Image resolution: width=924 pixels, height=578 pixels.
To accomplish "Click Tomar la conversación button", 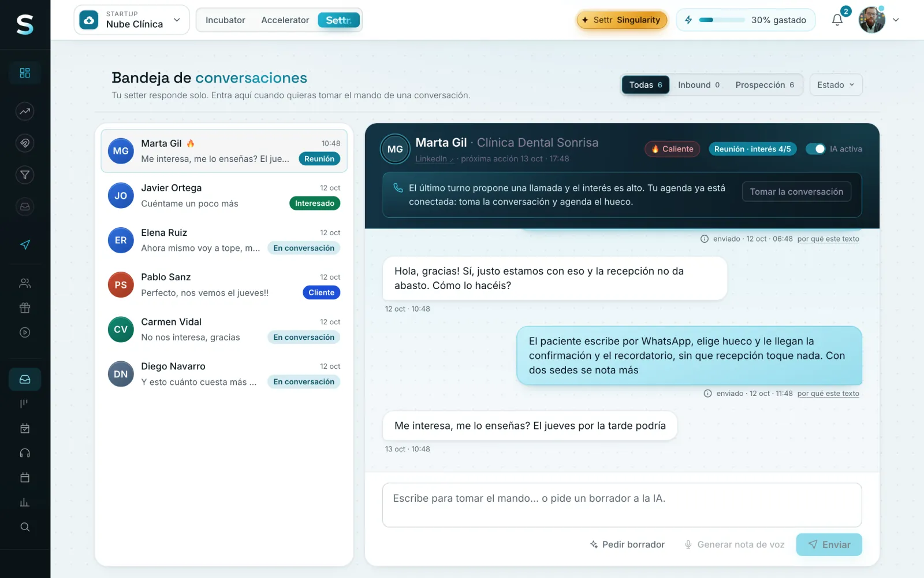I will pos(796,192).
